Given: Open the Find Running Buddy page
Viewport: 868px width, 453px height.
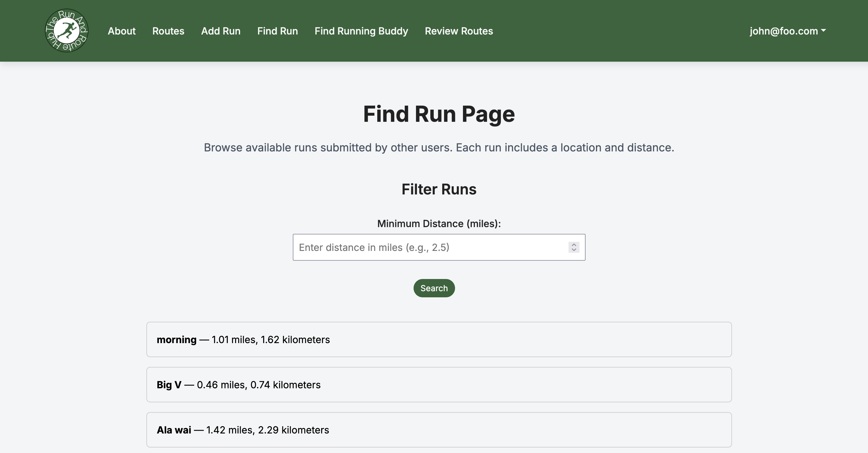Looking at the screenshot, I should point(361,31).
